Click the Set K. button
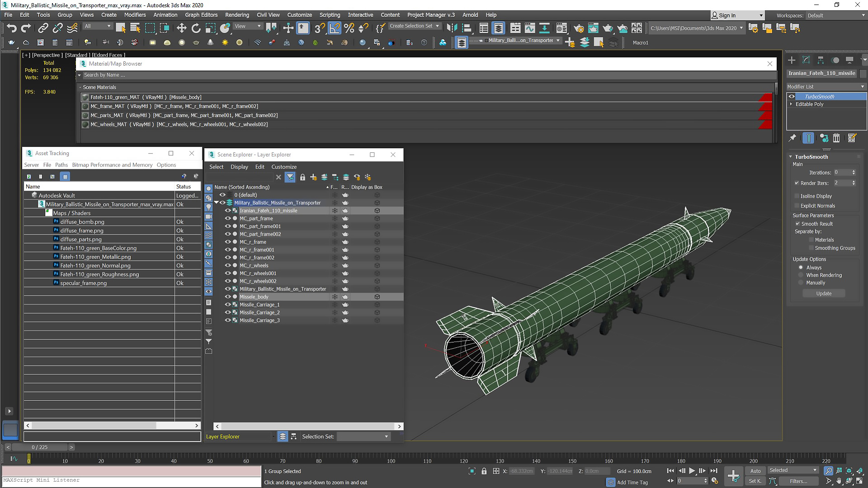The image size is (868, 488). point(755,481)
